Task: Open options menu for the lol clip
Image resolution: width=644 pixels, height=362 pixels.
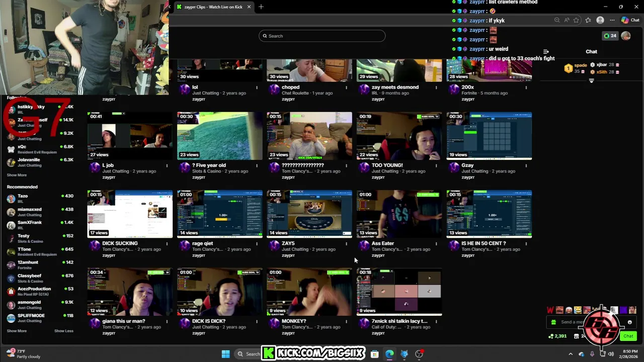Action: tap(257, 87)
